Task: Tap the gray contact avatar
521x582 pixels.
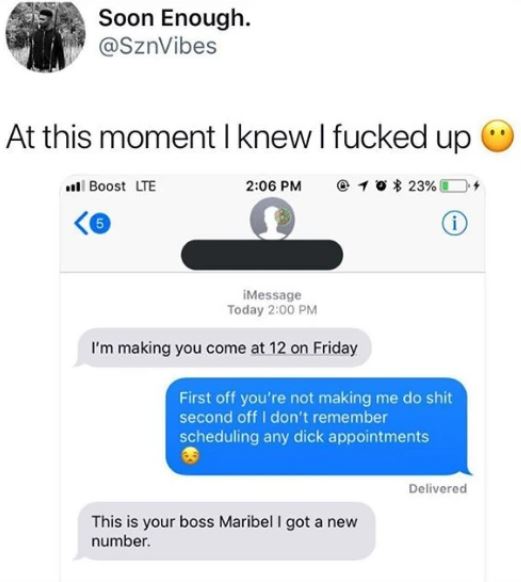Action: coord(272,219)
